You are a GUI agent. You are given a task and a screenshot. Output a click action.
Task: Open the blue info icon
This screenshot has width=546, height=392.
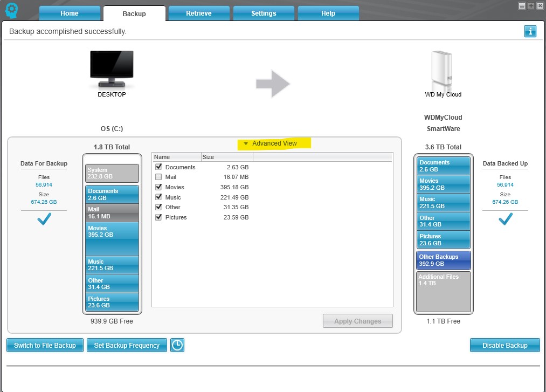click(530, 31)
